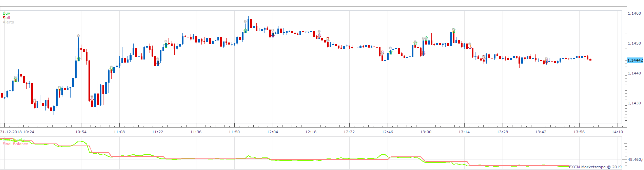Click the 12:04 time axis label
644x170 pixels.
tap(272, 132)
